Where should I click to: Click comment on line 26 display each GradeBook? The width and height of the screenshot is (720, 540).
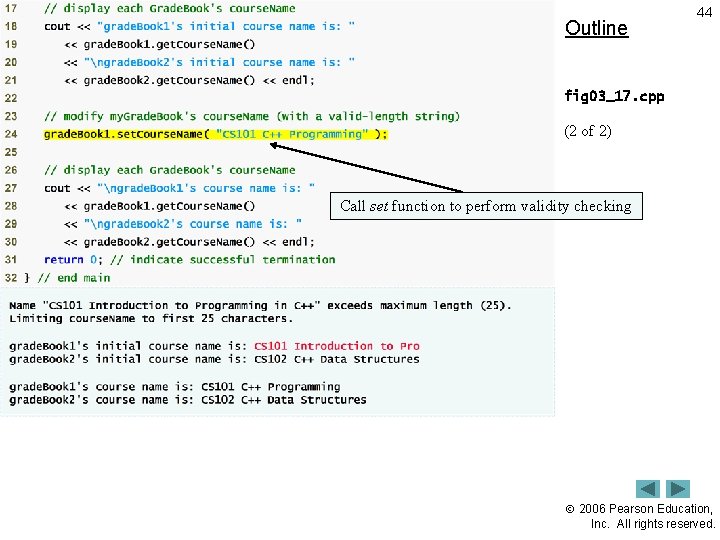click(170, 170)
